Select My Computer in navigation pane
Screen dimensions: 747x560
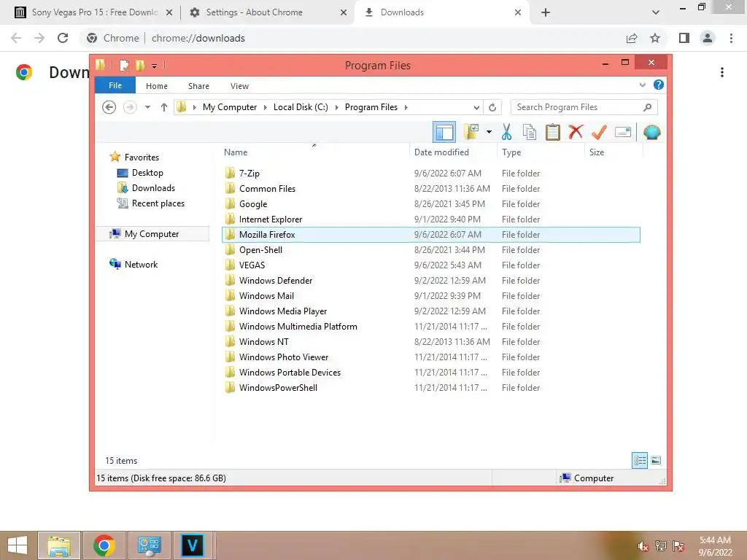click(152, 234)
